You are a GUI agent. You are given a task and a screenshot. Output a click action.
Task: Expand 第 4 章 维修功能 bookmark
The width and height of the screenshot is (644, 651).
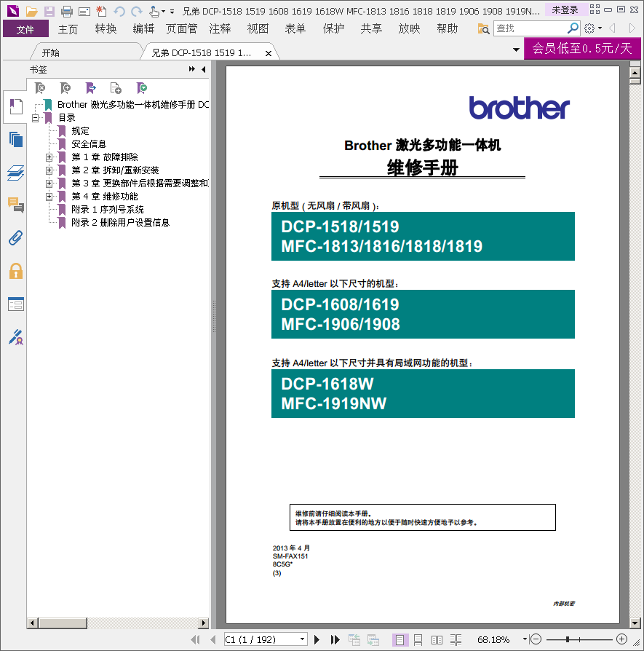coord(49,197)
